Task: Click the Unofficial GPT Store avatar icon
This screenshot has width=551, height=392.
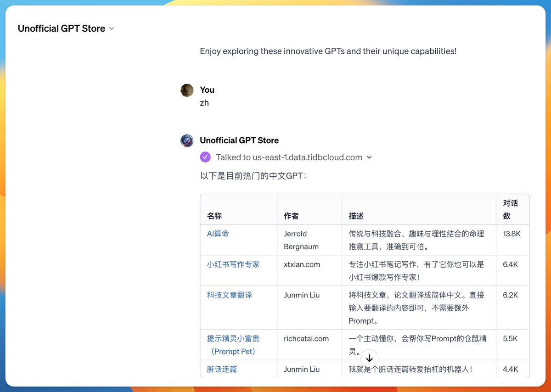Action: pos(187,141)
